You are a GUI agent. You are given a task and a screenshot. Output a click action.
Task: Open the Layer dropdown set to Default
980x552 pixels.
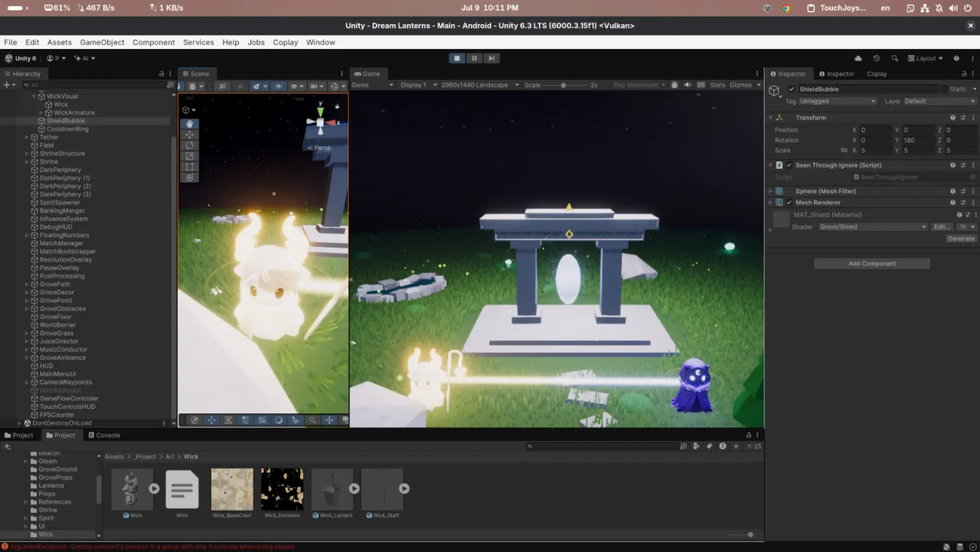tap(940, 102)
